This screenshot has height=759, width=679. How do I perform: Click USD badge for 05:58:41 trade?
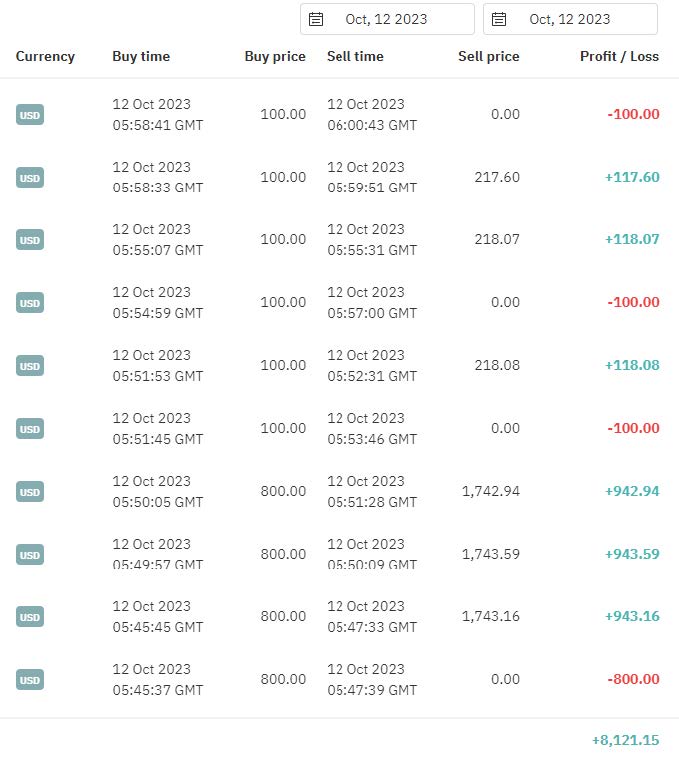[x=30, y=115]
